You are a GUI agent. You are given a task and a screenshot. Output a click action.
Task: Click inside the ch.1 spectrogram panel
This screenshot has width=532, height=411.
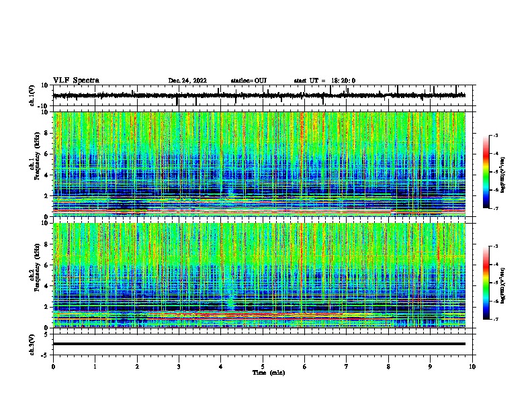point(259,164)
